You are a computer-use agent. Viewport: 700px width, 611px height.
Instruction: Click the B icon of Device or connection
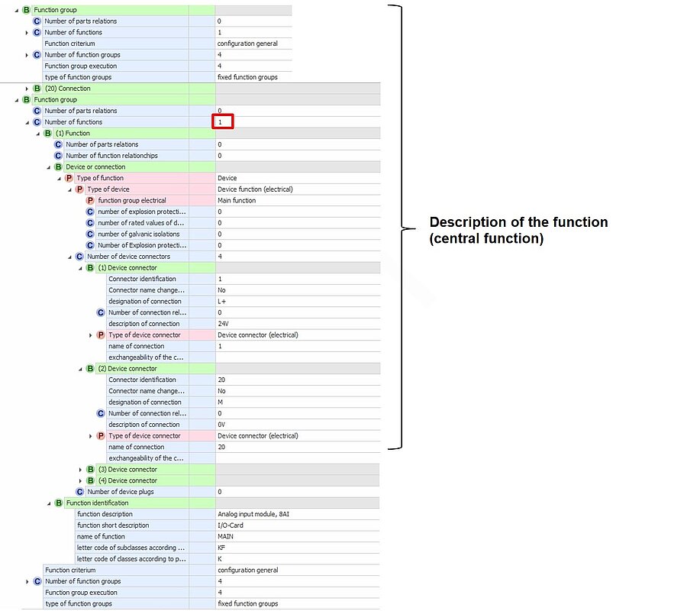[58, 167]
